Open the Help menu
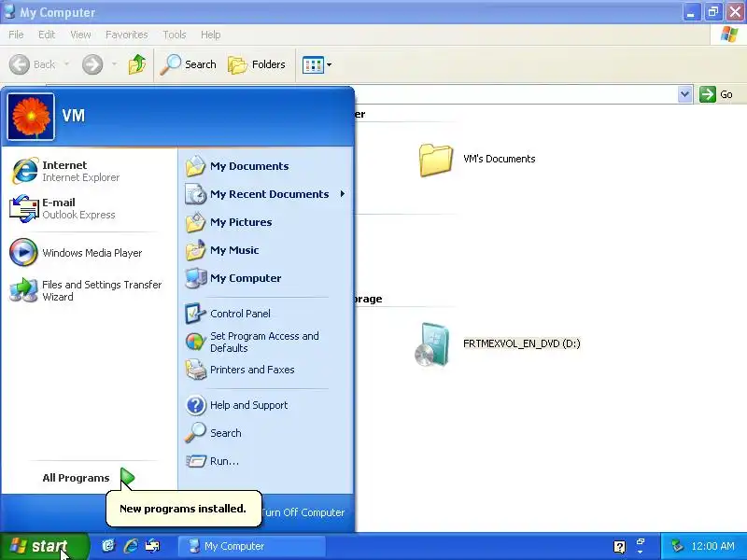The image size is (747, 560). [210, 35]
